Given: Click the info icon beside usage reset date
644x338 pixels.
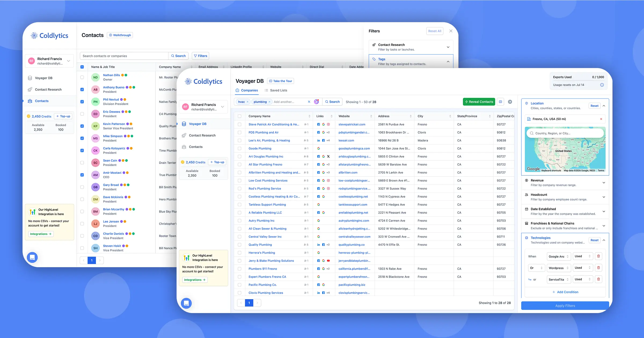Looking at the screenshot, I should [x=602, y=85].
